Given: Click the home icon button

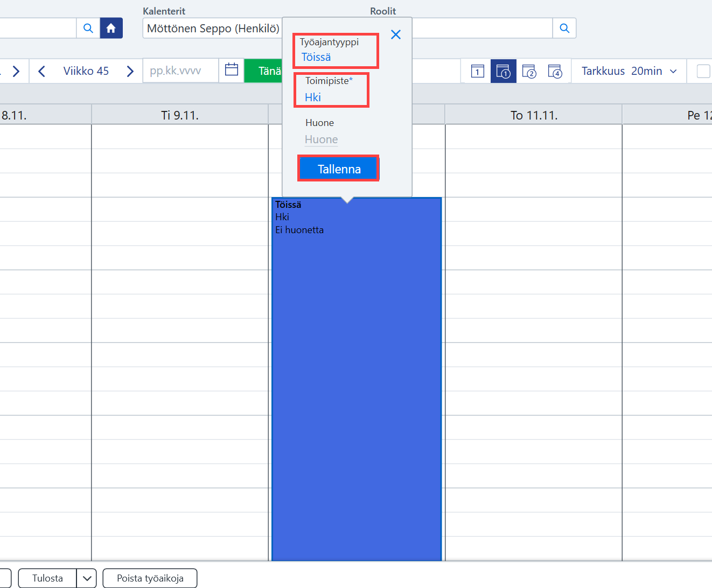Looking at the screenshot, I should pyautogui.click(x=111, y=28).
